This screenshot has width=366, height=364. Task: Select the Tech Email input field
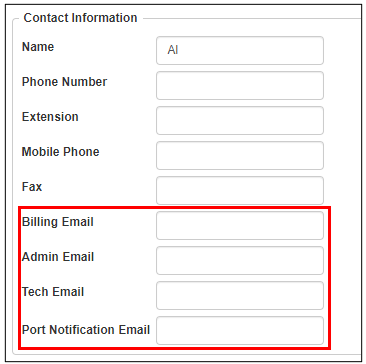240,295
